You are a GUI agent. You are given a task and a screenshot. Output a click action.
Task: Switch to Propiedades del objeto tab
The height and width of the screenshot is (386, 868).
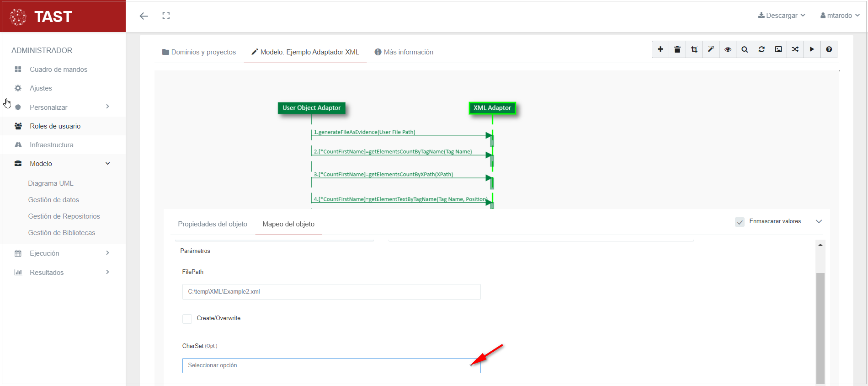tap(212, 224)
